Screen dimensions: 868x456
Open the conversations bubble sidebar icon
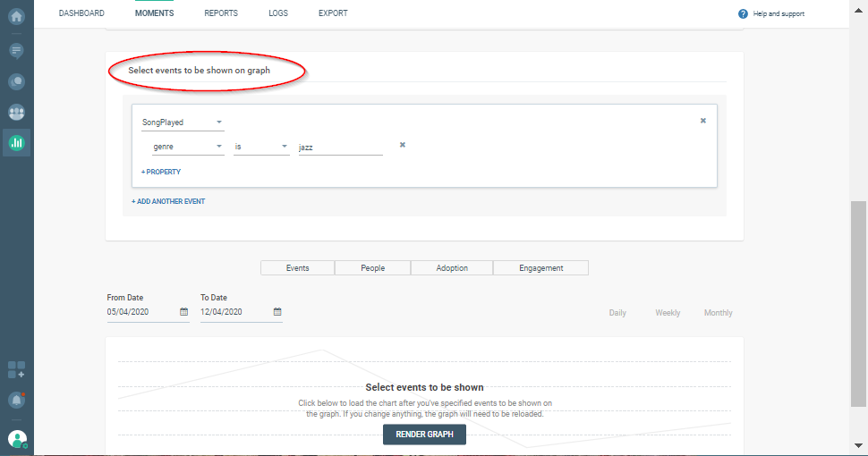point(17,82)
